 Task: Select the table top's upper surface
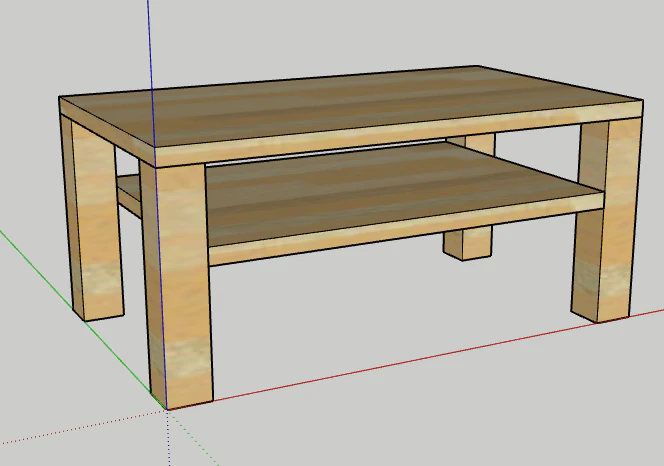click(x=351, y=108)
